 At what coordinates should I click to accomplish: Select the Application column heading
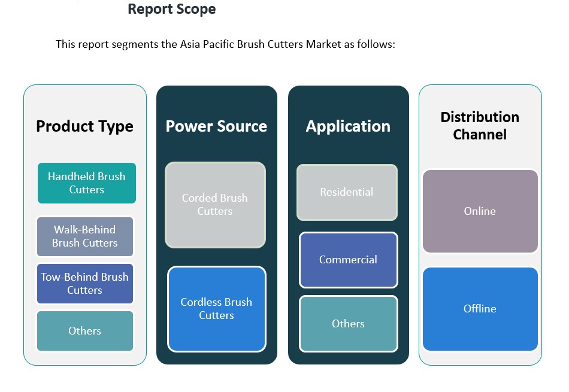coord(348,126)
